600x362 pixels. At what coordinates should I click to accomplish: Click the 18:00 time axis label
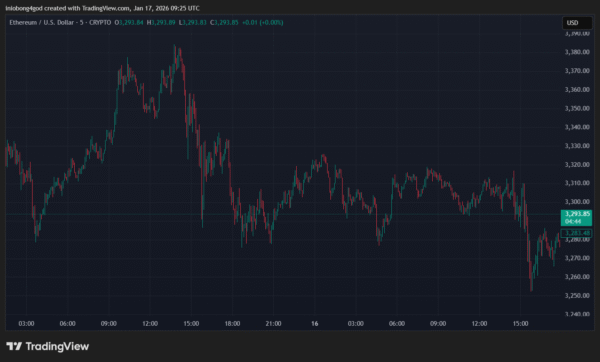232,324
